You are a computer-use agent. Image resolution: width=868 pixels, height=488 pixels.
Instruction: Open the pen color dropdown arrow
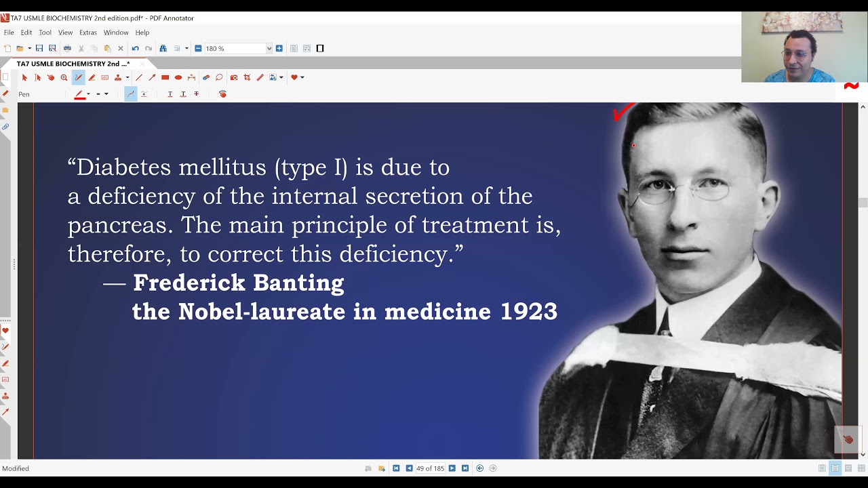tap(88, 94)
